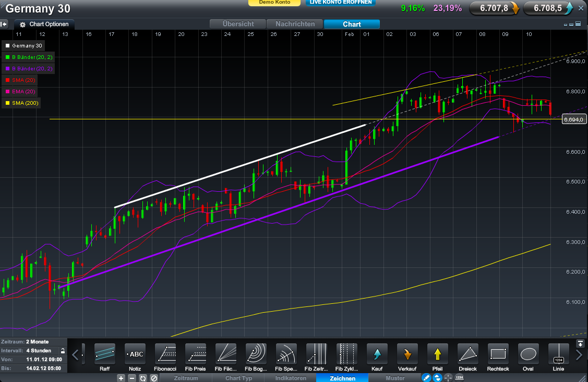The width and height of the screenshot is (588, 382).
Task: Toggle the interval lock icon
Action: coord(63,351)
